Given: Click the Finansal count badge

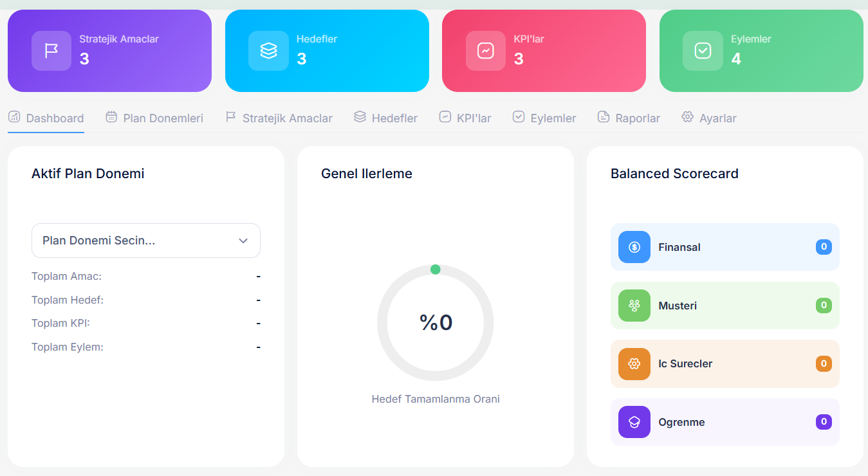Looking at the screenshot, I should pyautogui.click(x=824, y=246).
